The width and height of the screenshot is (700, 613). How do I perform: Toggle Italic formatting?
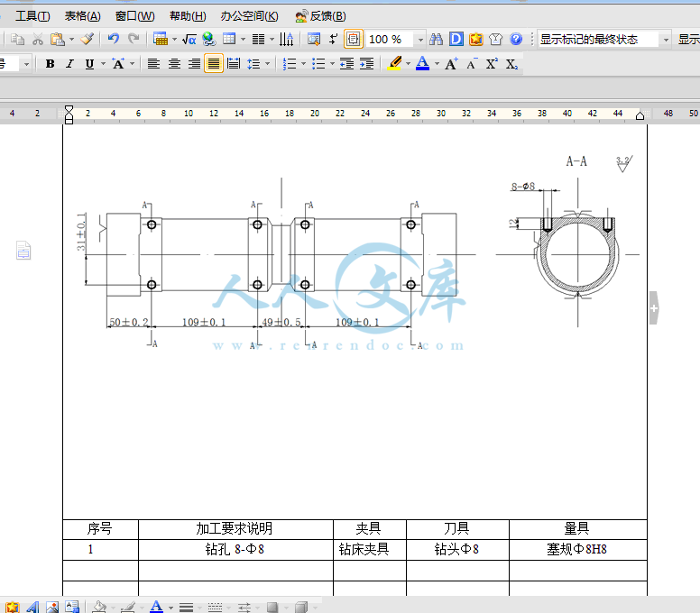click(69, 64)
